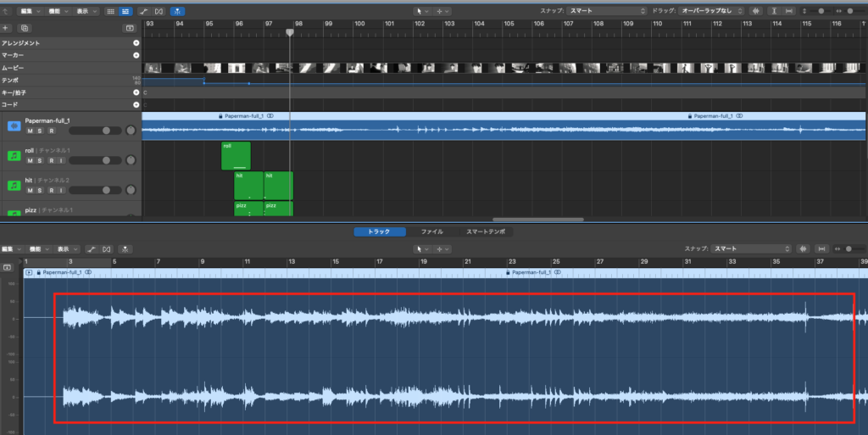Toggle the automation button in main toolbar
Viewport: 868px width, 435px height.
144,11
